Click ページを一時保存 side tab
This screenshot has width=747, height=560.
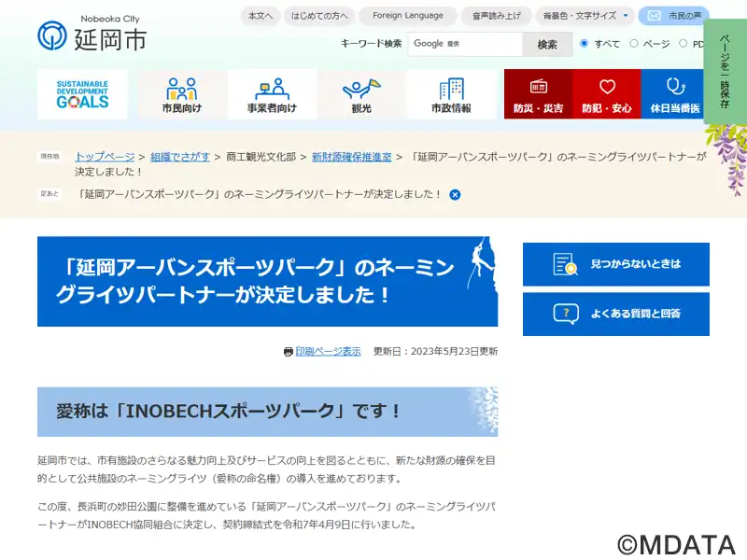pyautogui.click(x=725, y=72)
